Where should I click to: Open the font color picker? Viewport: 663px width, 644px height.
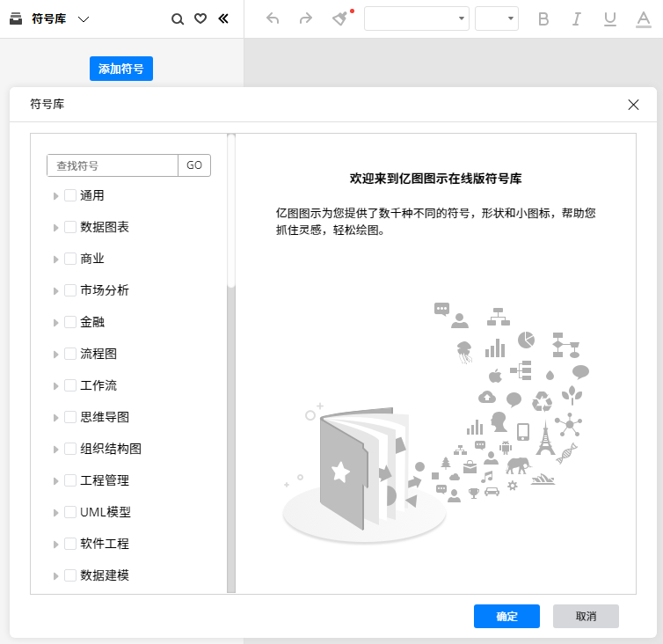[x=643, y=18]
